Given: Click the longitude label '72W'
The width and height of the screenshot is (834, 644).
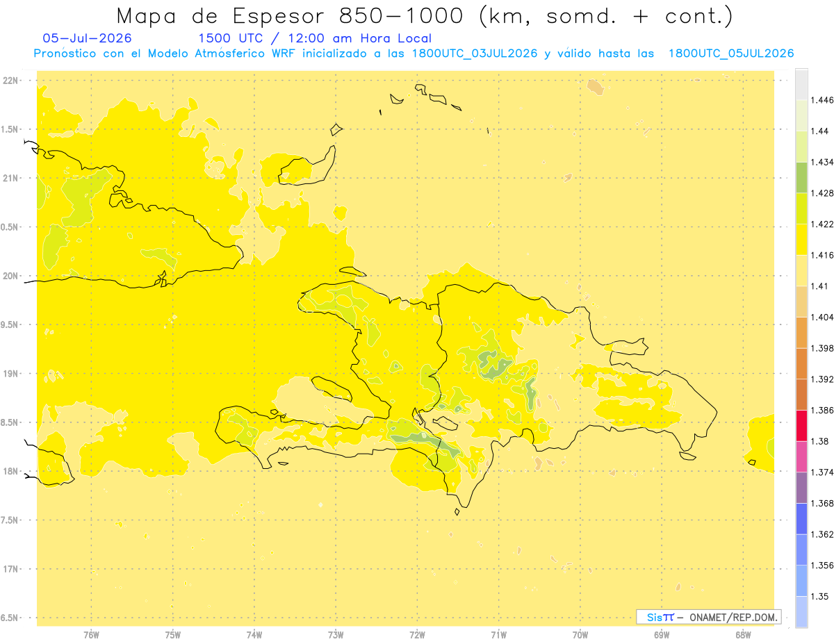Looking at the screenshot, I should [417, 635].
